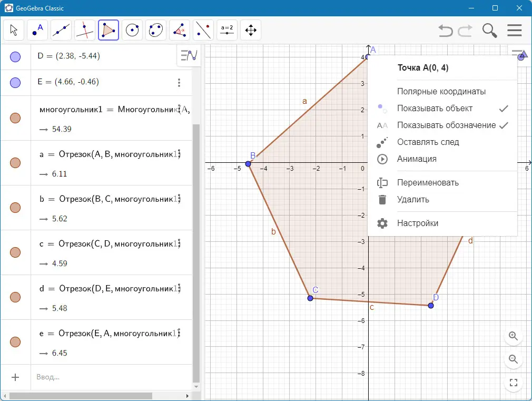Click the segment e length value 6.45
532x401 pixels.
(x=60, y=353)
